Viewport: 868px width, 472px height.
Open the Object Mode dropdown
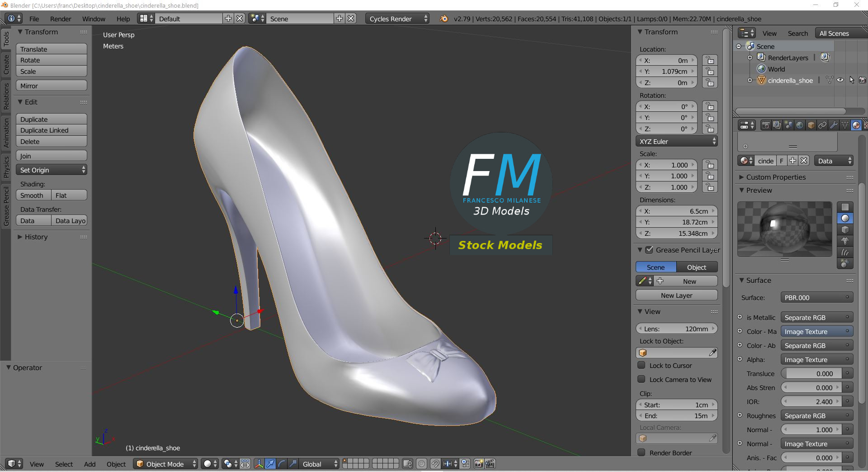165,464
